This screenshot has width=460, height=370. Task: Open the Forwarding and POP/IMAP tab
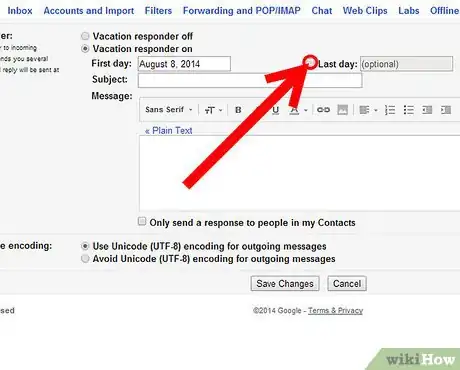click(x=242, y=11)
